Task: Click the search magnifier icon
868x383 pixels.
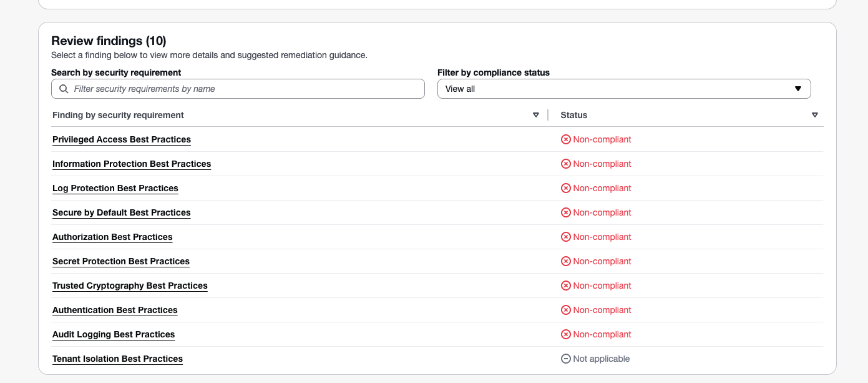Action: click(x=64, y=89)
